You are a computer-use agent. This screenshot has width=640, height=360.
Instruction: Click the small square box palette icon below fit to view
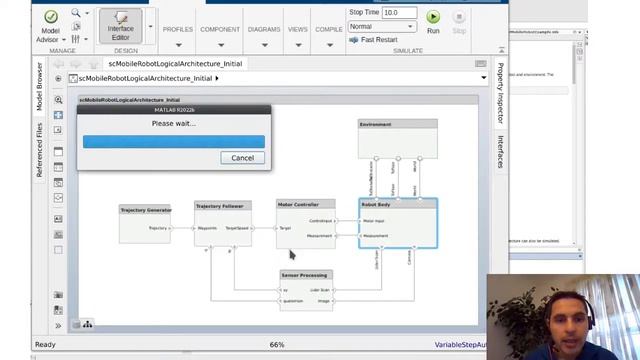point(58,130)
